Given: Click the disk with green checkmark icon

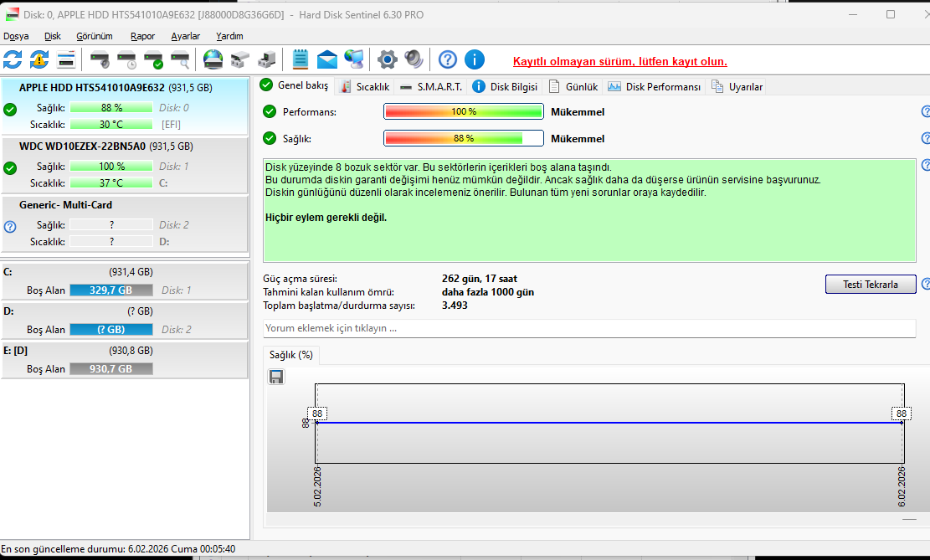Looking at the screenshot, I should click(153, 59).
